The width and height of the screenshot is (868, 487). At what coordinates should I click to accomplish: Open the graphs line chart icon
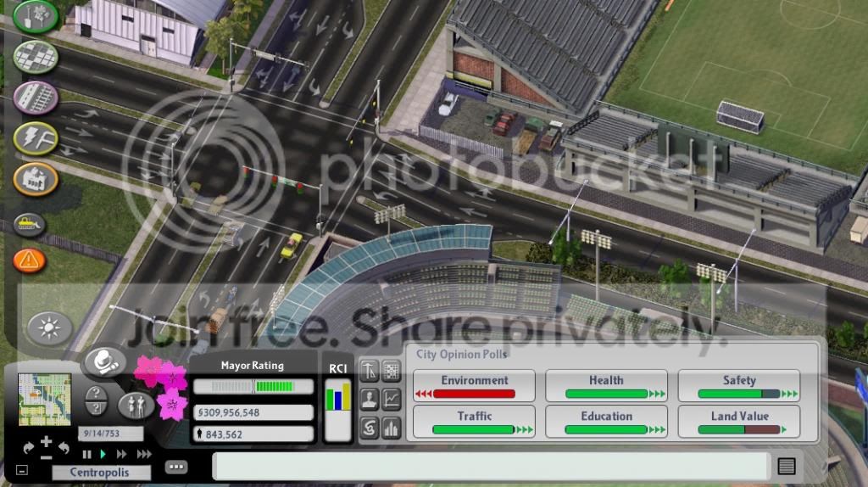pos(392,399)
